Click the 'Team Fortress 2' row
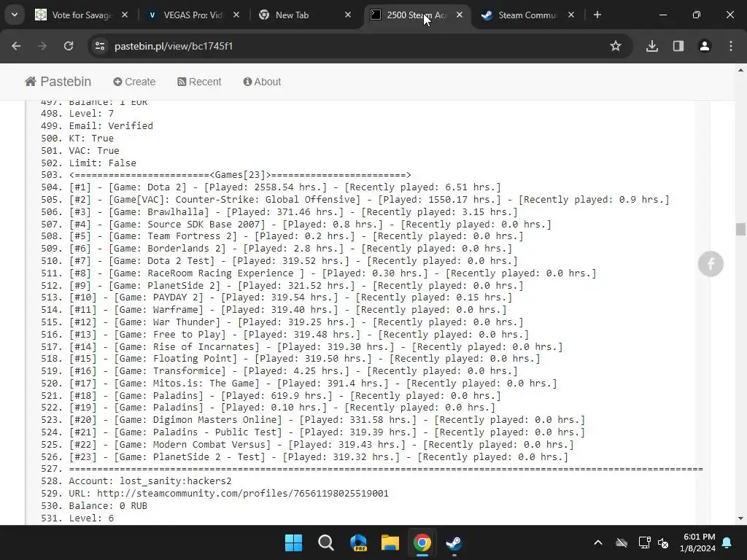Viewport: 747px width, 560px height. pyautogui.click(x=296, y=236)
